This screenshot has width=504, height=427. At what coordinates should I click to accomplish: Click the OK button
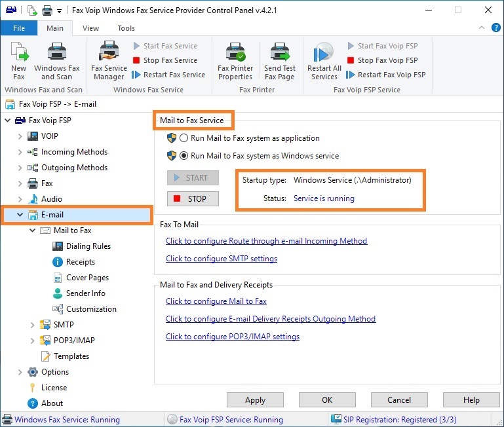(x=327, y=400)
